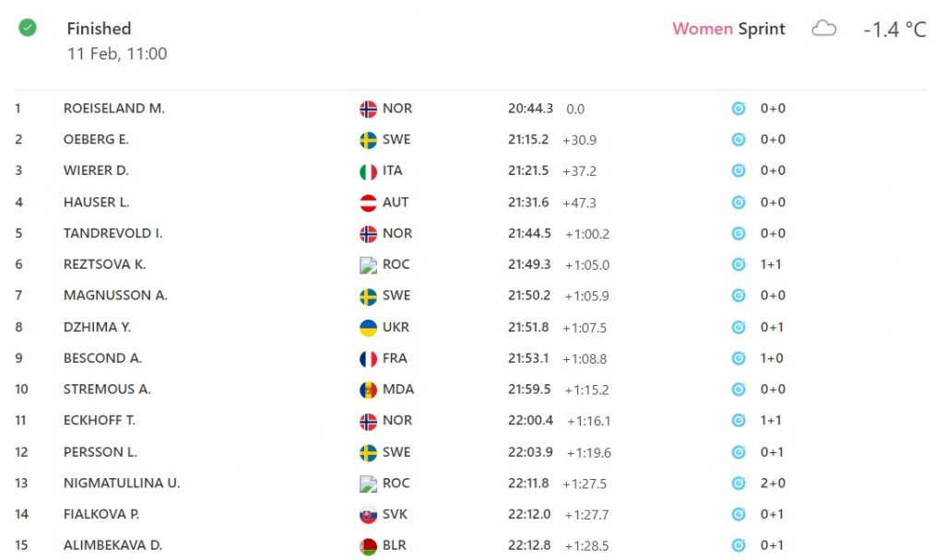Click the Ukraine flag beside DZHIMA Y.
This screenshot has height=560, width=944.
[368, 327]
